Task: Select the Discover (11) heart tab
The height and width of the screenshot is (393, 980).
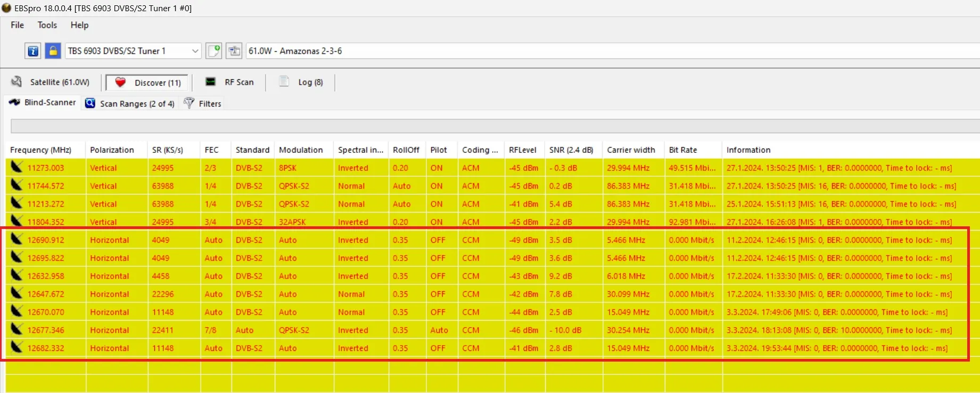Action: [148, 83]
